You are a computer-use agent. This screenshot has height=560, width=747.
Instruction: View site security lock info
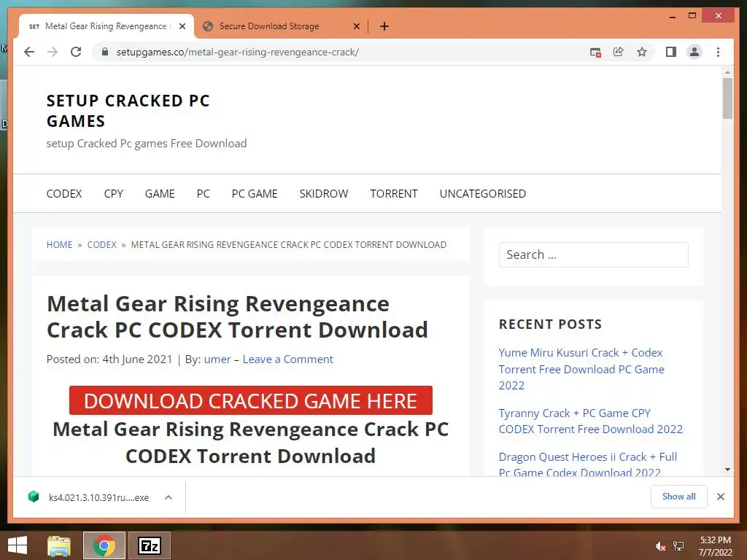click(x=105, y=52)
